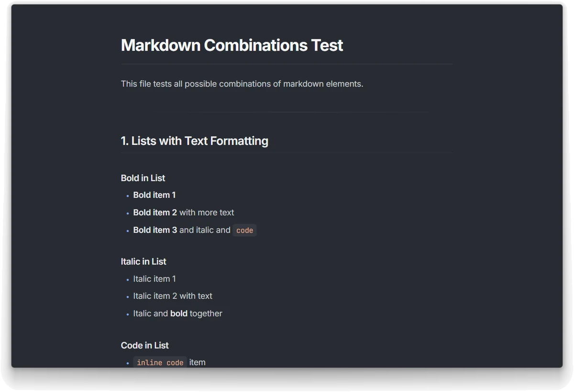
Task: Click the Bold in List subheading
Action: tap(143, 178)
